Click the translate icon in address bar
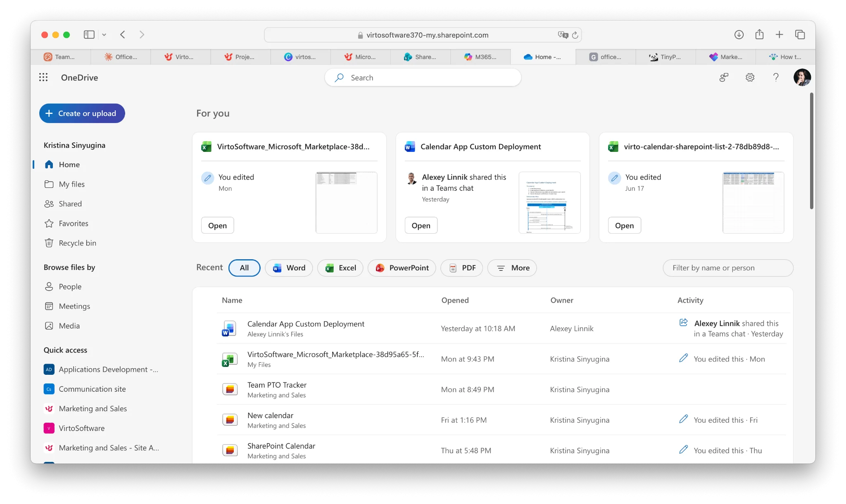 pos(563,35)
